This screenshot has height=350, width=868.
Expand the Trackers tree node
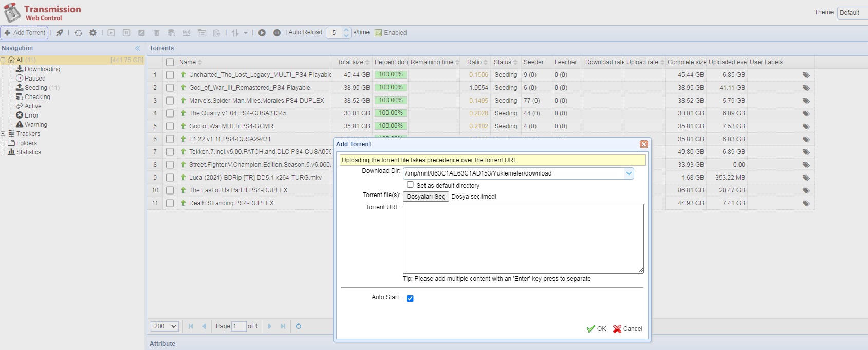[3, 134]
